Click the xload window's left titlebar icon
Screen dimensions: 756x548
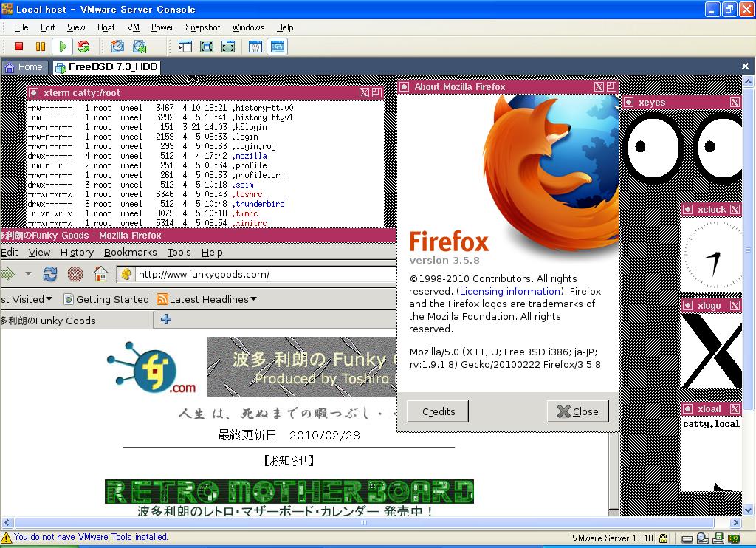coord(688,409)
